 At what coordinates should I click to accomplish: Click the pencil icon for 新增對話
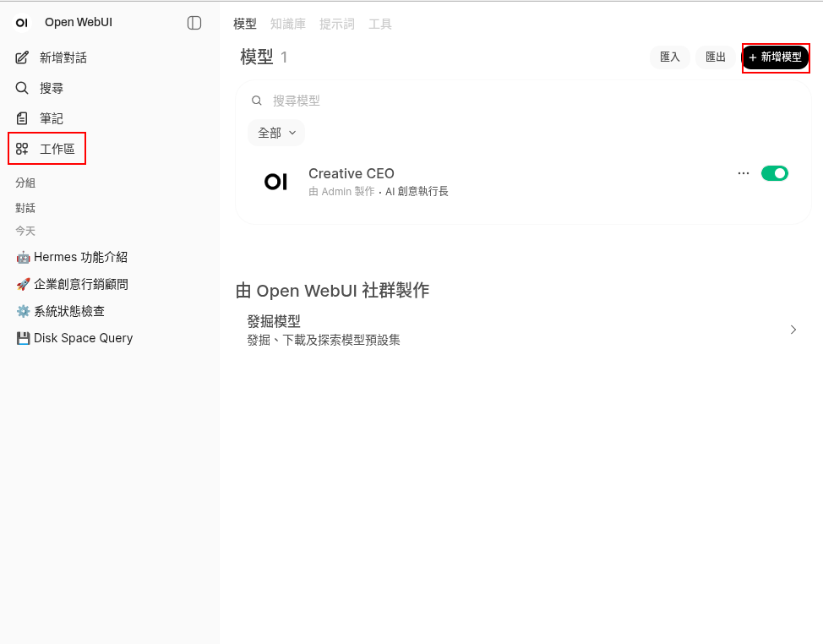click(x=21, y=57)
